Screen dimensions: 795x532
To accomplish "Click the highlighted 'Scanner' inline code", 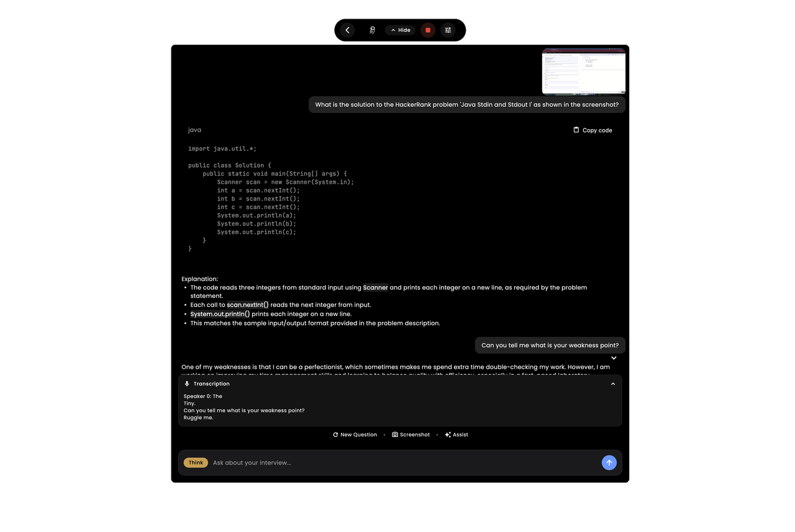I will tap(376, 287).
